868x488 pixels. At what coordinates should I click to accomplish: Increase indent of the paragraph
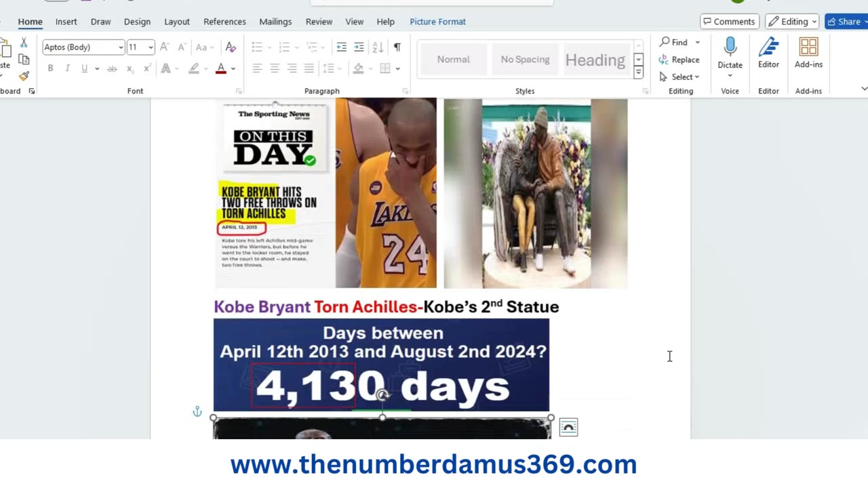click(x=359, y=47)
